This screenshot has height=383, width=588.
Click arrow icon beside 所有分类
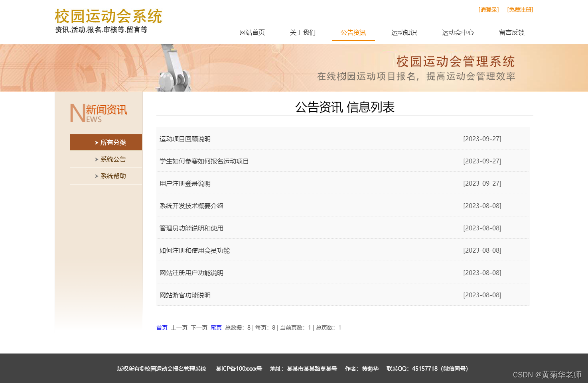tap(97, 143)
